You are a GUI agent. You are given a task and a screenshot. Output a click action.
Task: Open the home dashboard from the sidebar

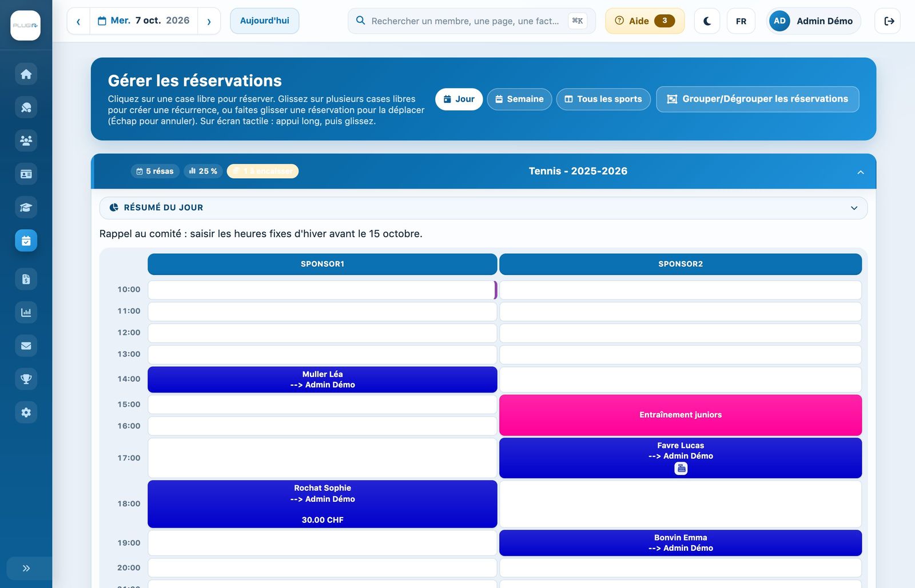click(x=26, y=74)
